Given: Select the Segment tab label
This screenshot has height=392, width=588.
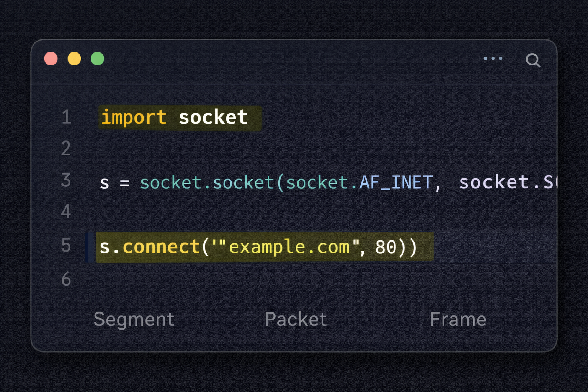Looking at the screenshot, I should (134, 319).
